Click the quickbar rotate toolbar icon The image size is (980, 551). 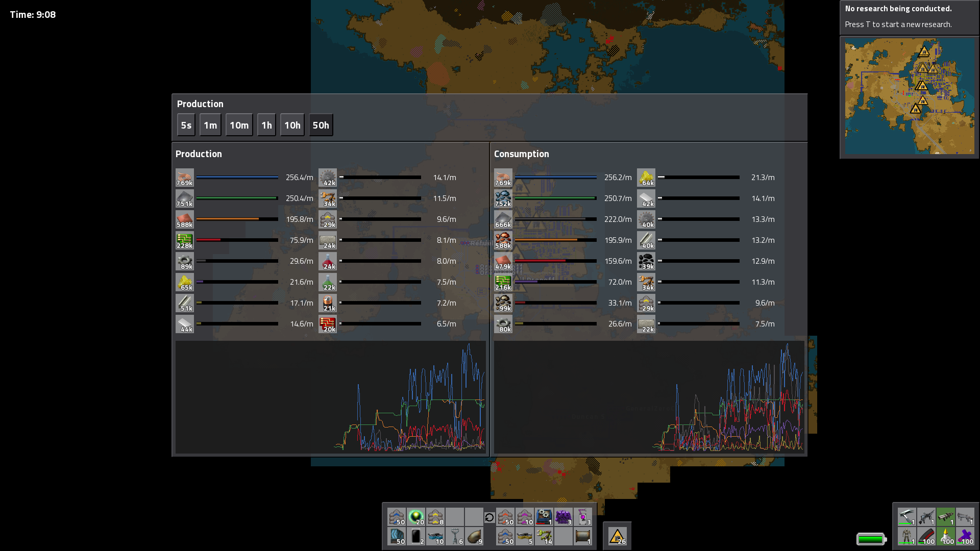(489, 517)
